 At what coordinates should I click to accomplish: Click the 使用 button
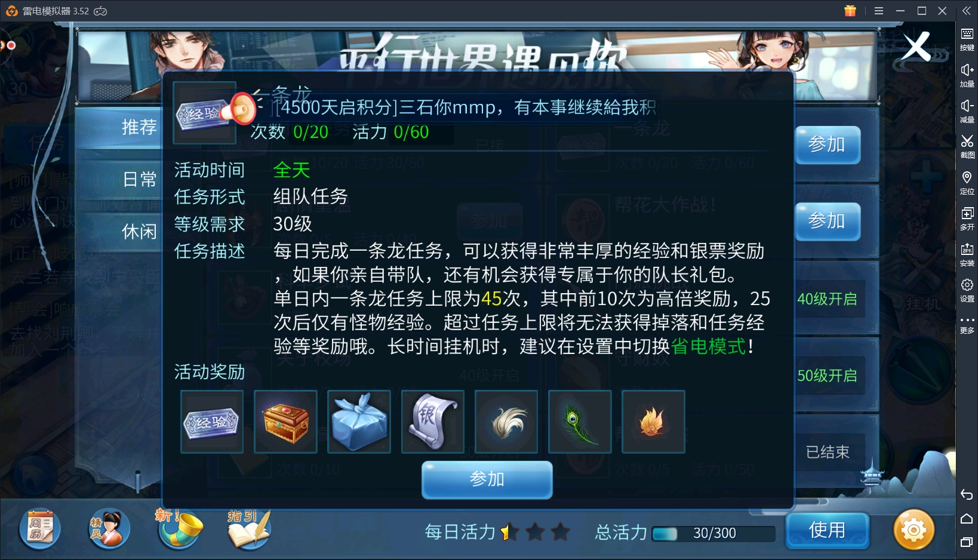[x=827, y=530]
